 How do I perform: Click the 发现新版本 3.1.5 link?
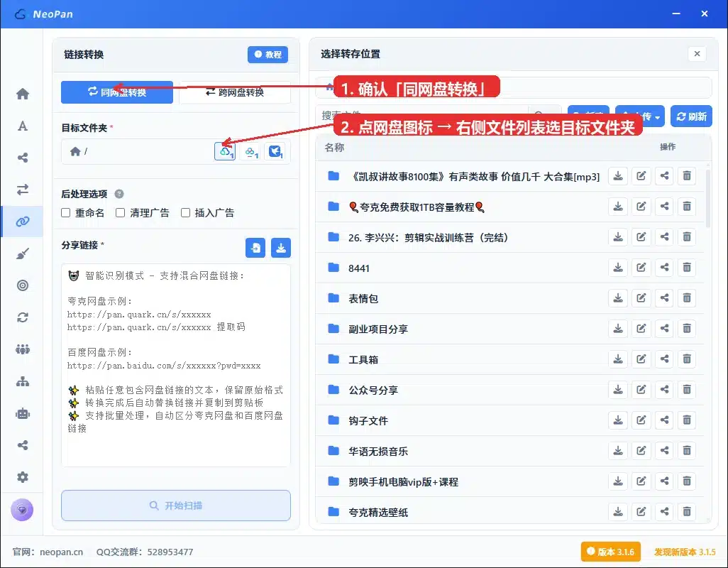click(x=685, y=552)
